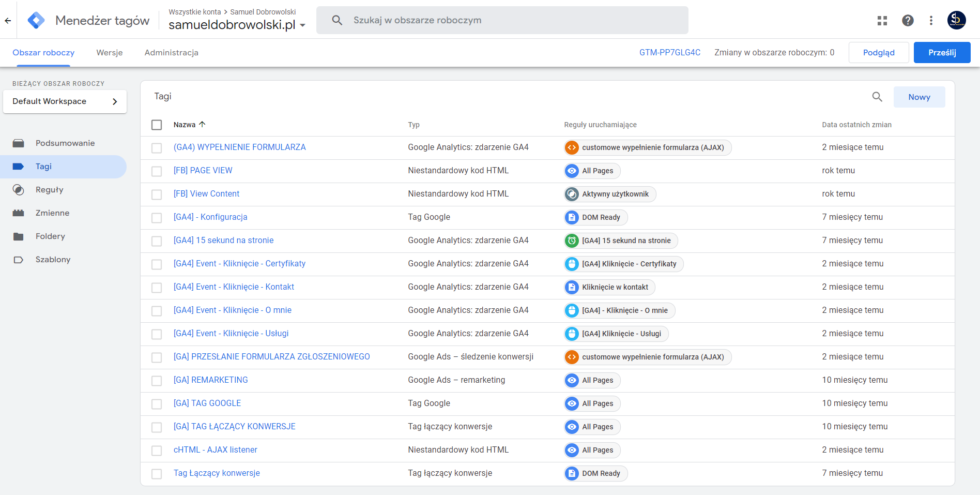Click the Tag Manager diamond logo

(x=36, y=20)
